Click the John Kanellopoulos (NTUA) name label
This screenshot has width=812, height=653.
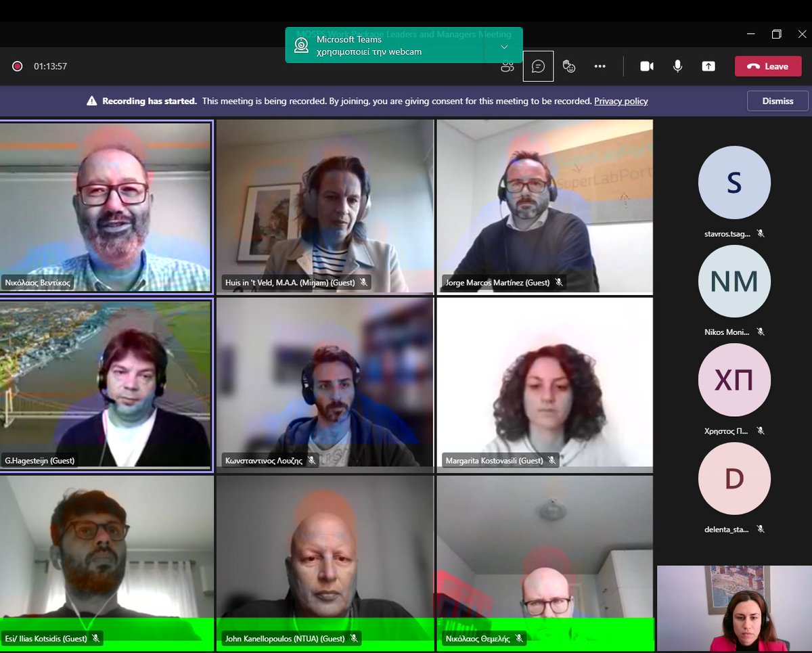[284, 638]
